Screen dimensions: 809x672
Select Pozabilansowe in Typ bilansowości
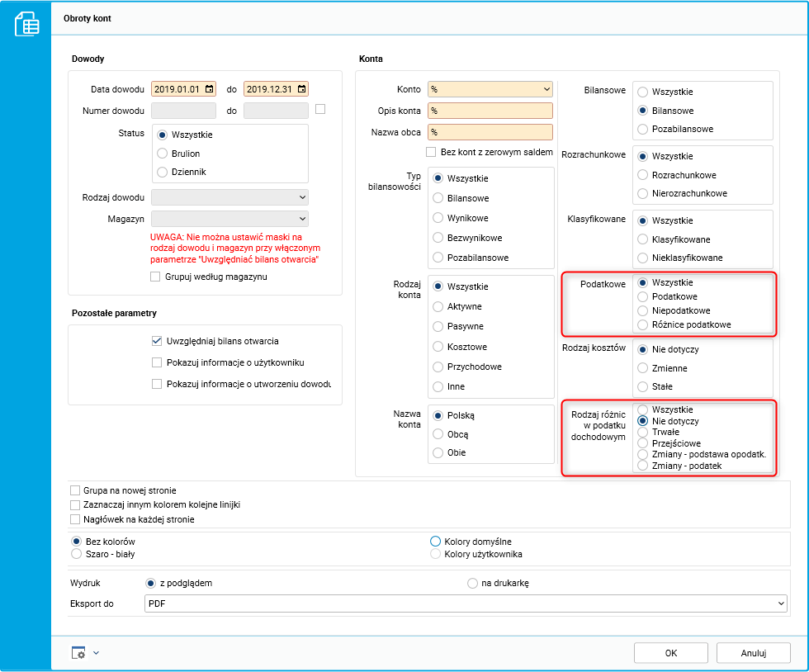tap(438, 257)
